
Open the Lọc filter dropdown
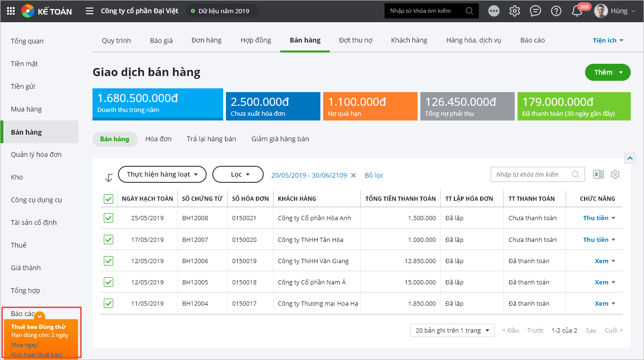238,174
